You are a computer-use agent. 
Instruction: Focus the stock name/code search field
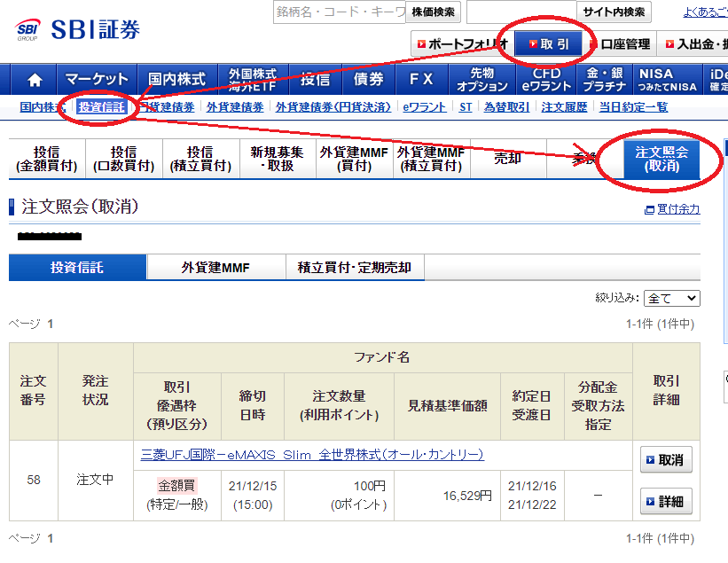click(x=340, y=12)
